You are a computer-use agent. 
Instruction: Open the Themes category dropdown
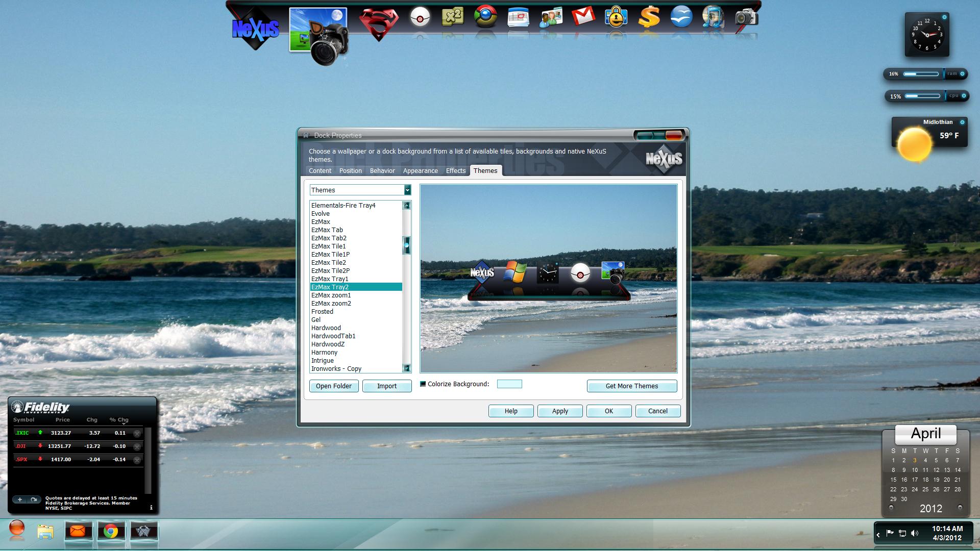click(x=407, y=190)
